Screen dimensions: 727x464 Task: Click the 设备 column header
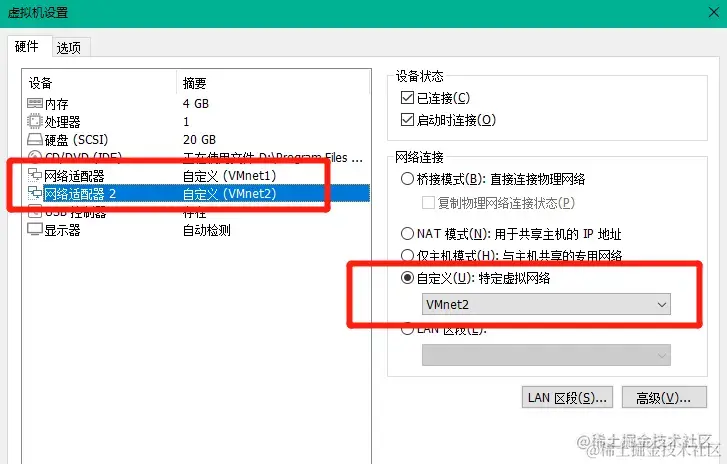(100, 83)
